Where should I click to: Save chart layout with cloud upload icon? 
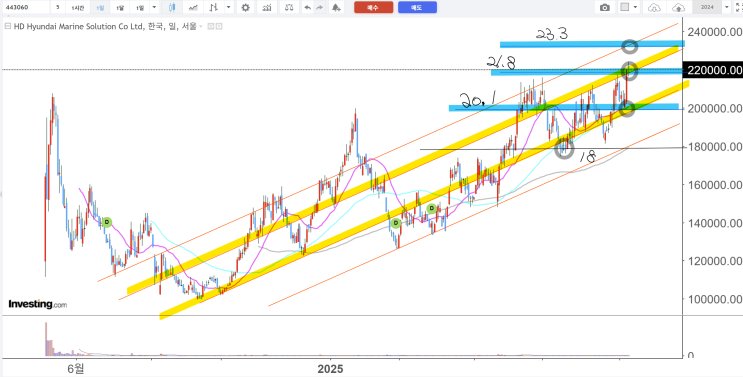click(679, 7)
